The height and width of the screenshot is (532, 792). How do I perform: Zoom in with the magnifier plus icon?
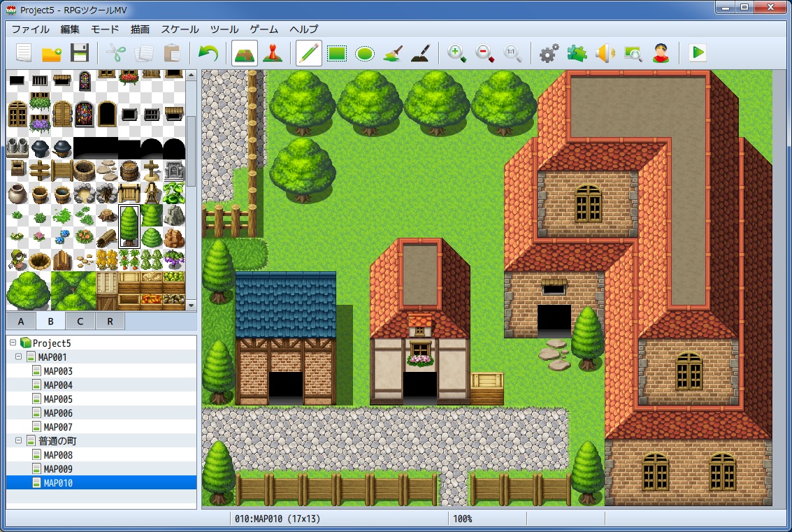tap(456, 52)
